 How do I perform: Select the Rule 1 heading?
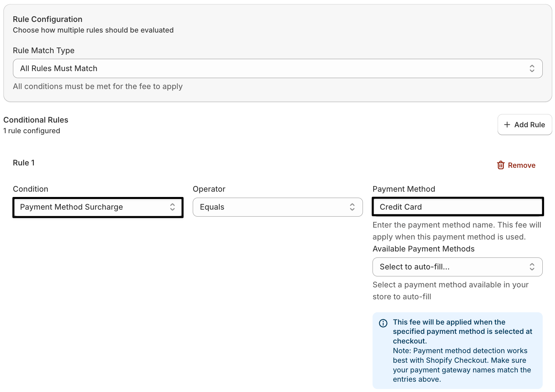(x=24, y=163)
